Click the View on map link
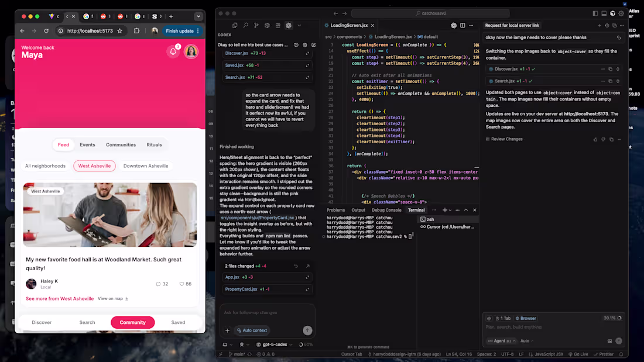The image size is (644, 362). tap(113, 298)
